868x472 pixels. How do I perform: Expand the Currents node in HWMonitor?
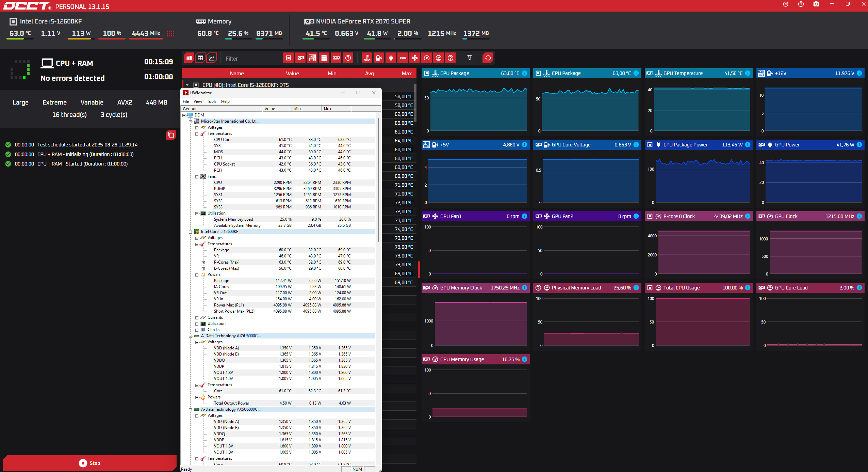(x=197, y=318)
